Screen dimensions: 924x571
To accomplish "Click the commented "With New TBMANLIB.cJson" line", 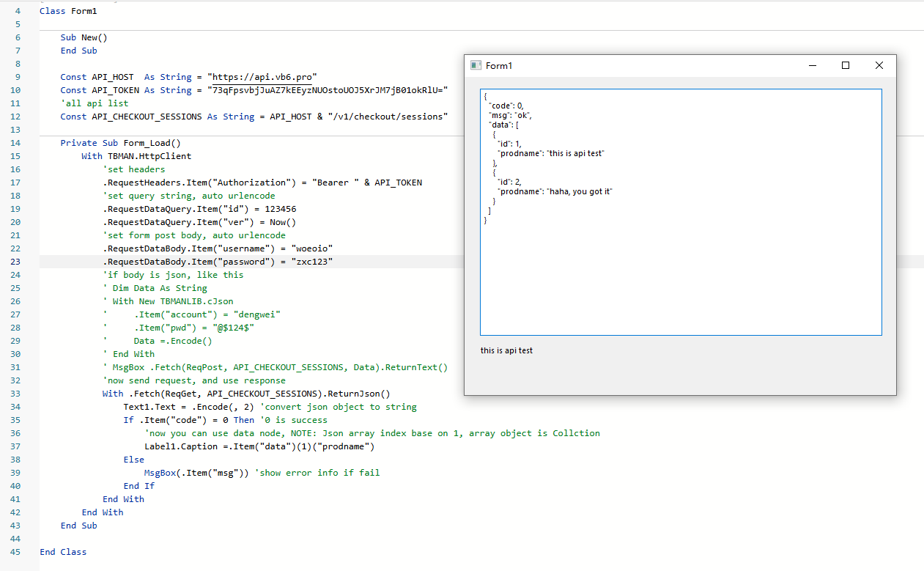I will [168, 301].
